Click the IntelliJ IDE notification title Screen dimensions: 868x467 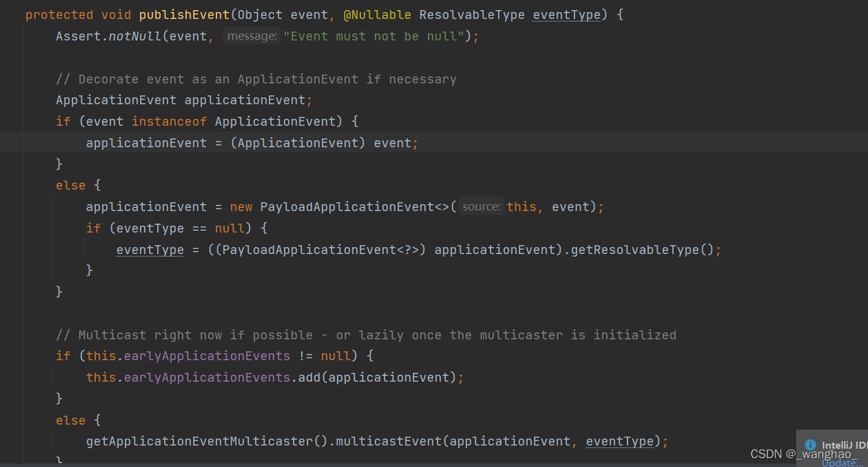[845, 445]
